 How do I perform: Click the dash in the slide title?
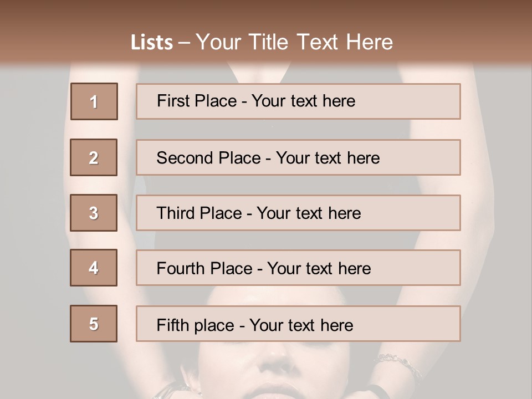pos(184,43)
